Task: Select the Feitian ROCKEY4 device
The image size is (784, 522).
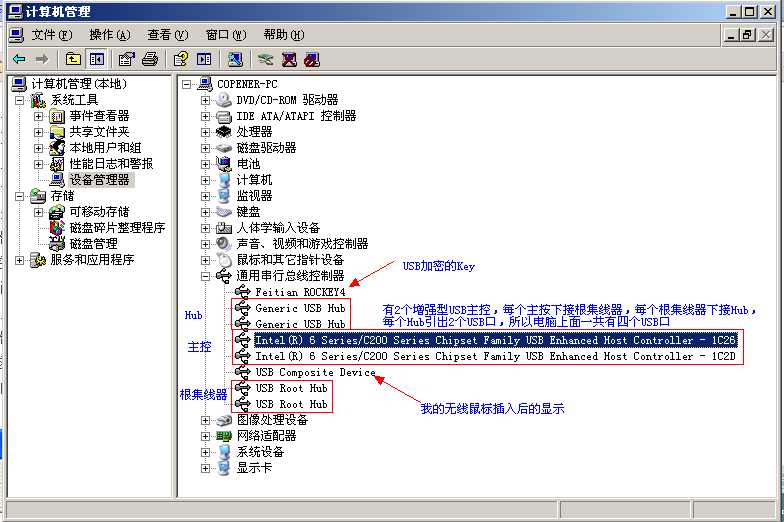Action: click(x=300, y=292)
